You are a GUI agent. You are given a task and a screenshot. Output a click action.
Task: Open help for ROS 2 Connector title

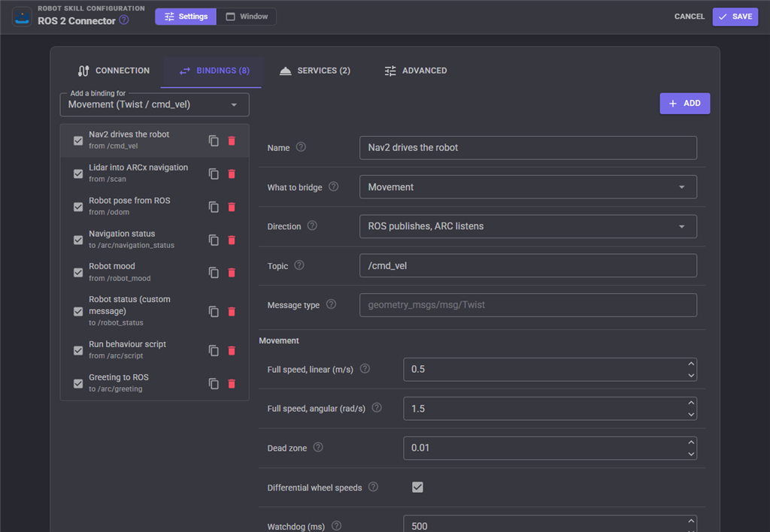[124, 20]
